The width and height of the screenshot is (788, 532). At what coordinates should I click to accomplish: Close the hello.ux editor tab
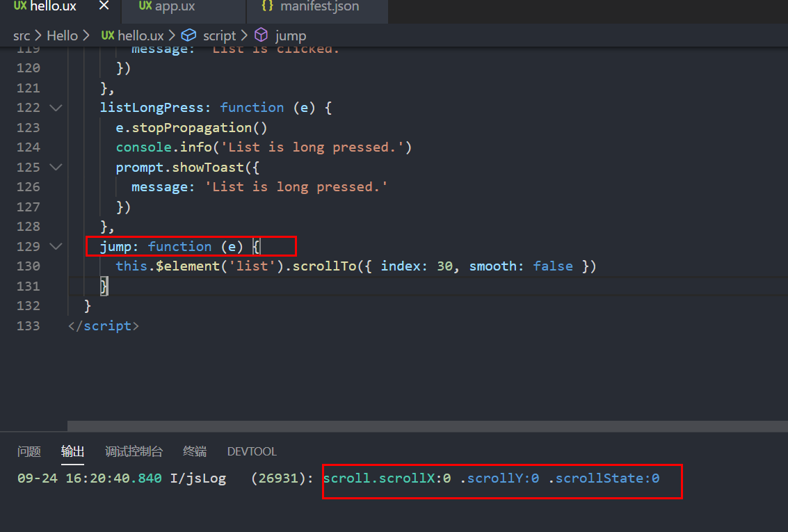coord(104,6)
